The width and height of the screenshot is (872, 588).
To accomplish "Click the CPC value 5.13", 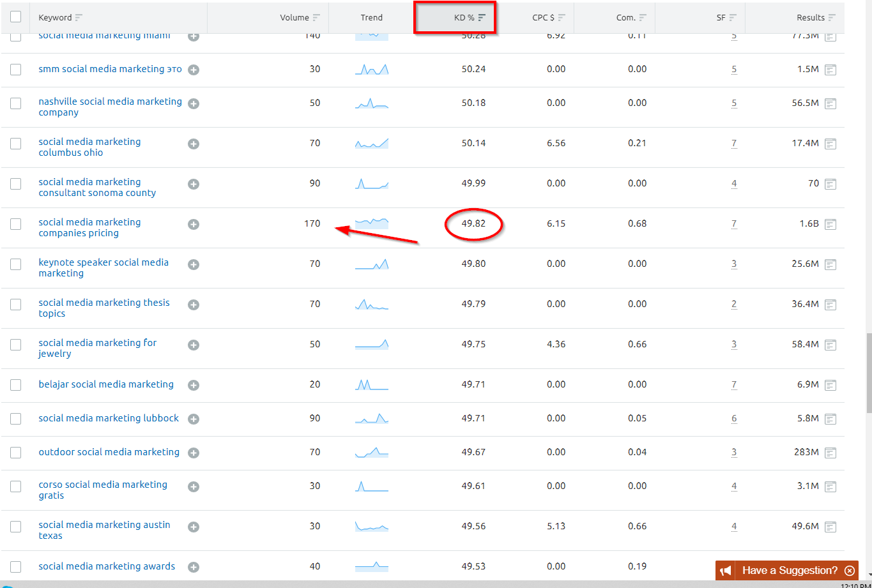I will pyautogui.click(x=556, y=527).
